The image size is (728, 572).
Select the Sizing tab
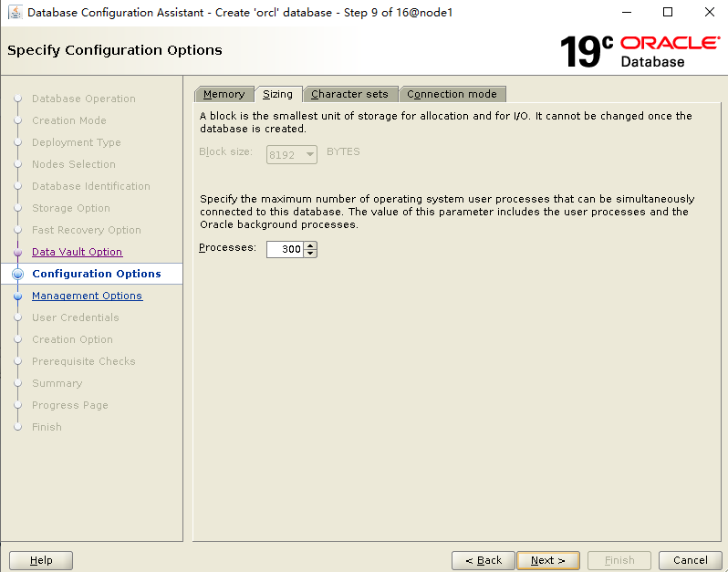(277, 94)
